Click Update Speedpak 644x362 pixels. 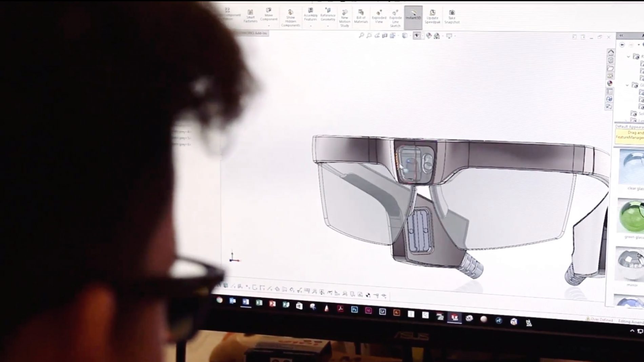(432, 17)
